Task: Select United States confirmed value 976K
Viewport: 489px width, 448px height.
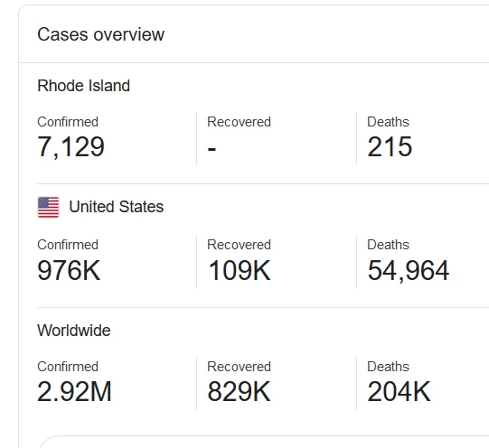Action: click(x=69, y=270)
